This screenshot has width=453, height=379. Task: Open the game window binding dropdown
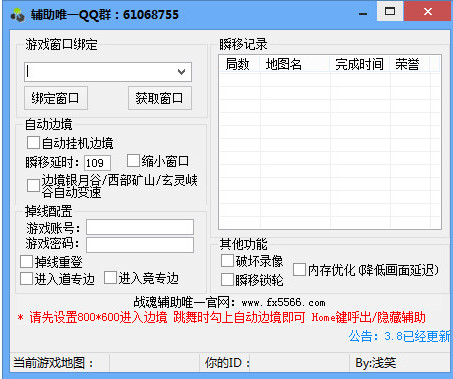click(181, 72)
